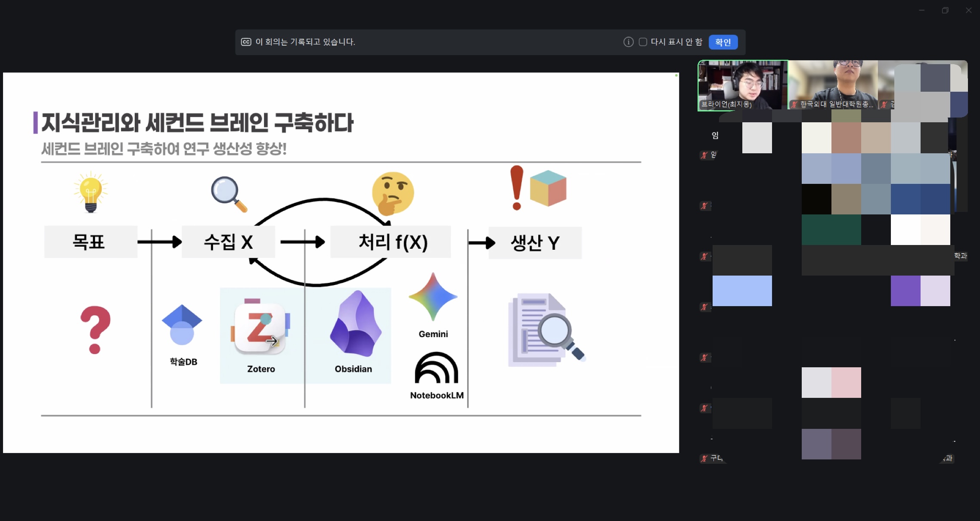The height and width of the screenshot is (521, 980).
Task: Click the Gemini star logo
Action: click(x=433, y=297)
